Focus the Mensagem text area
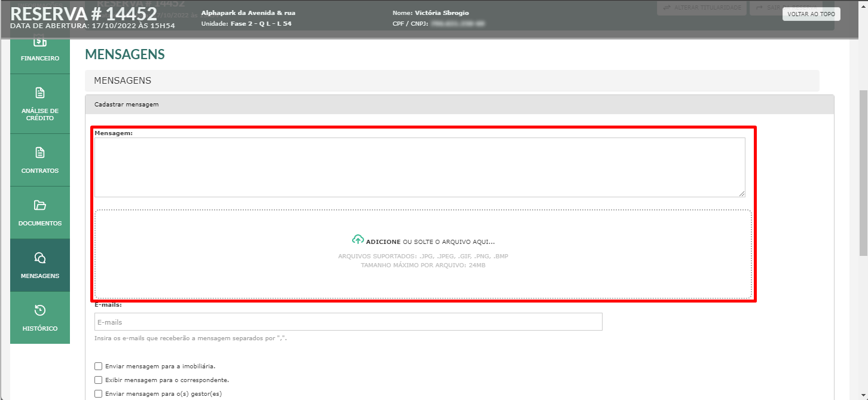 tap(420, 167)
